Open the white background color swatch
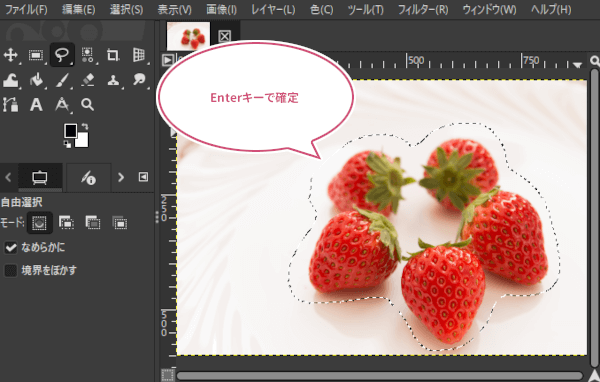The height and width of the screenshot is (382, 600). coord(83,141)
